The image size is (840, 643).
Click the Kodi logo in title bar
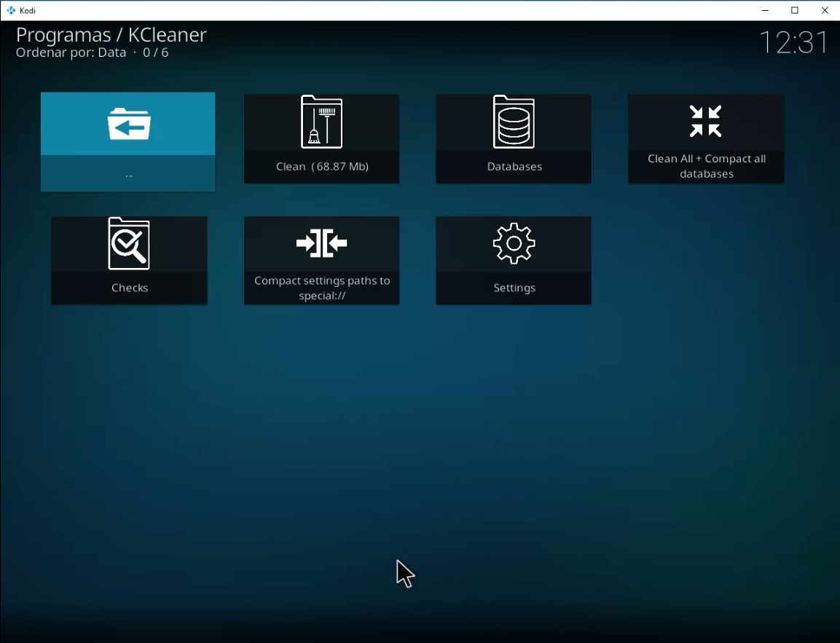pos(11,10)
